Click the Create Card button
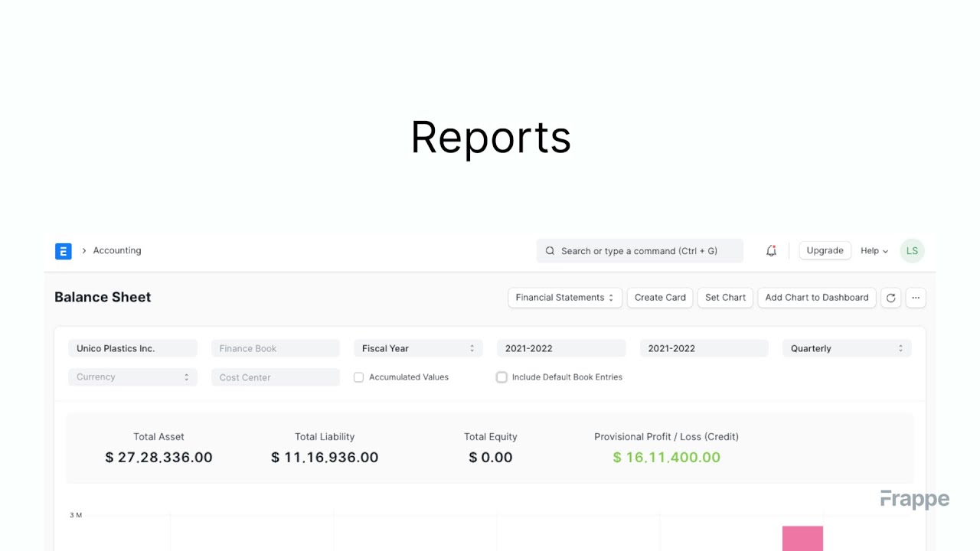This screenshot has height=551, width=980. coord(660,298)
